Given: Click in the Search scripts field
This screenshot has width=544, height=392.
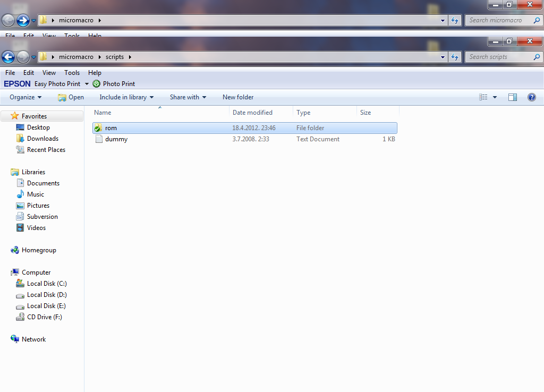Looking at the screenshot, I should pos(498,57).
